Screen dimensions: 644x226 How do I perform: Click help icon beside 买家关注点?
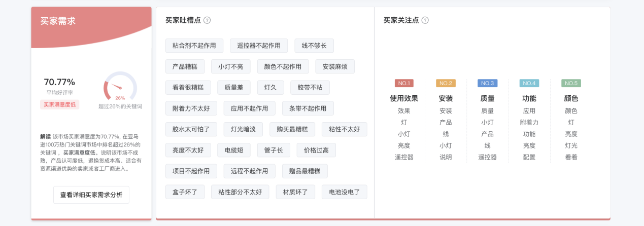[x=425, y=20]
